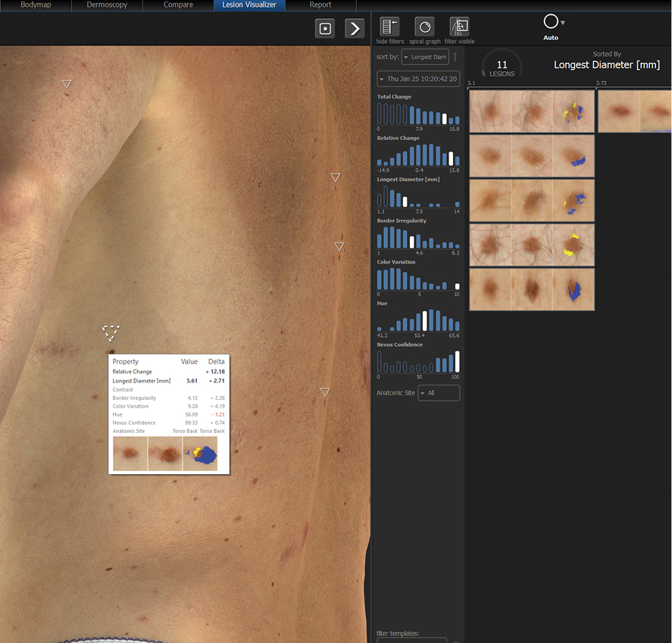
Task: Click the white bar in Longest Diameter histogram
Action: coord(405,202)
